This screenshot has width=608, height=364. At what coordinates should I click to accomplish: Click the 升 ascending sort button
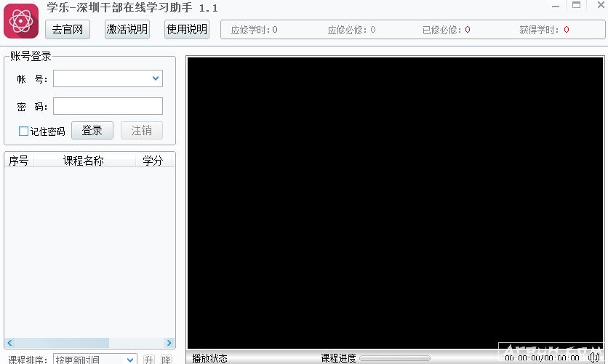[149, 360]
